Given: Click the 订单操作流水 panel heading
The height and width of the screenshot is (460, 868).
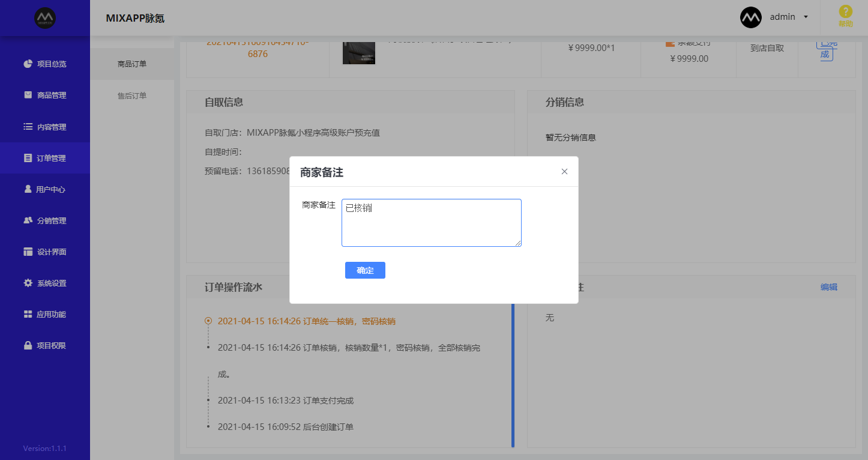Looking at the screenshot, I should [234, 287].
